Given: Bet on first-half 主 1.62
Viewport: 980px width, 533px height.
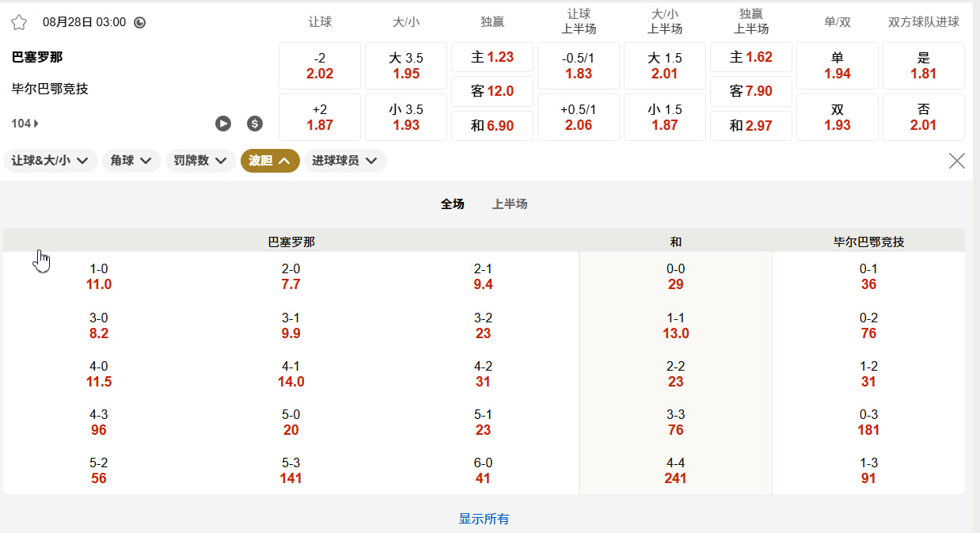Looking at the screenshot, I should 751,57.
